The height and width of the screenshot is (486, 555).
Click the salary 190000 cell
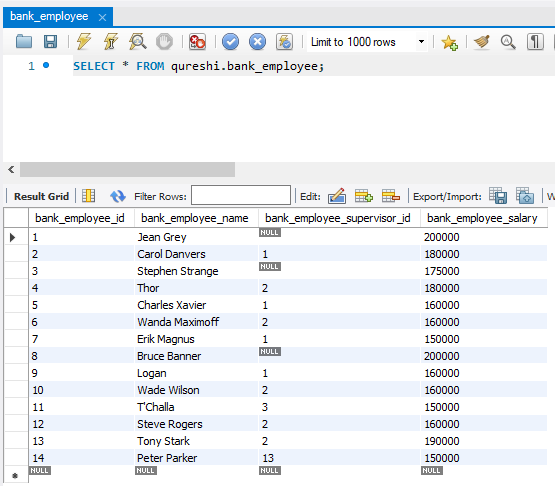click(484, 441)
